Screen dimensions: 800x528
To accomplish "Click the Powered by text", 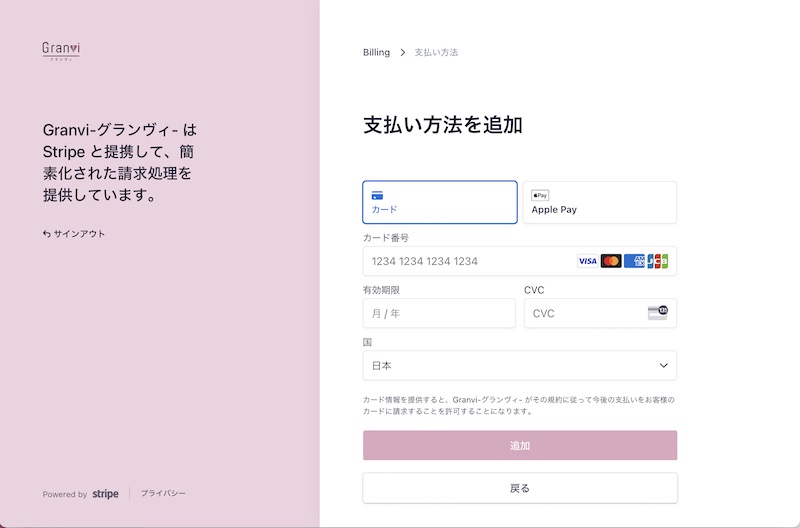I will (65, 494).
